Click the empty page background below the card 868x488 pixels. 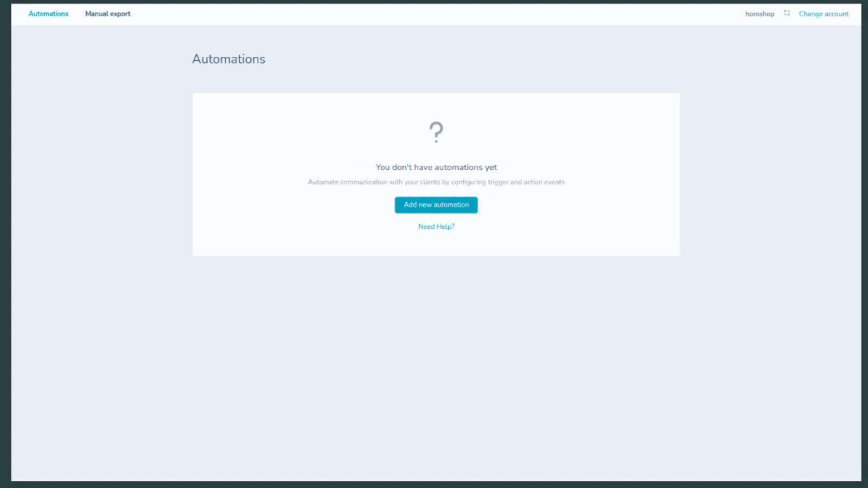pyautogui.click(x=434, y=369)
